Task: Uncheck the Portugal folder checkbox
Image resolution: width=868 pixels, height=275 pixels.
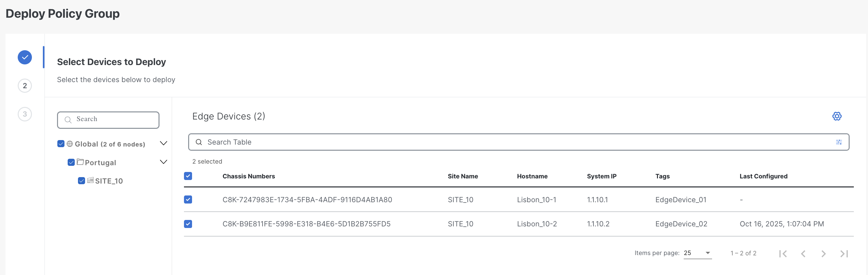Action: [71, 163]
